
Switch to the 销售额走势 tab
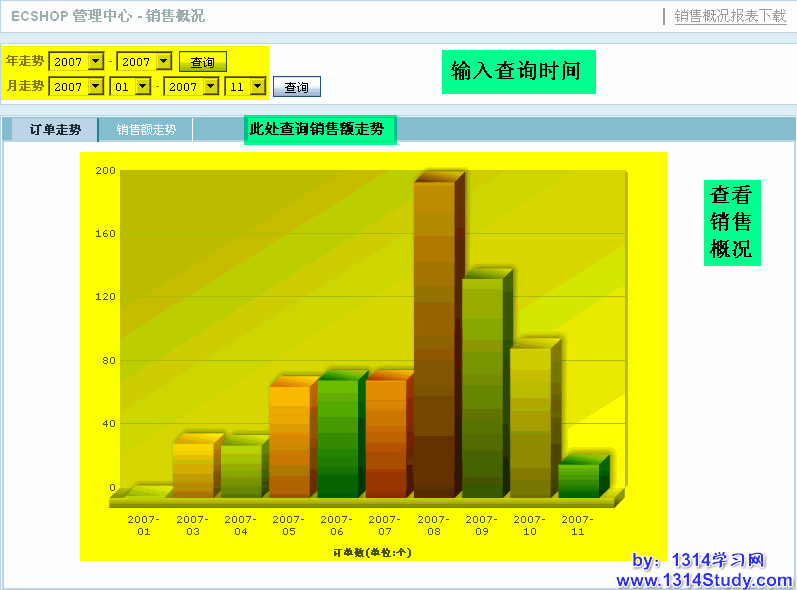(x=146, y=130)
